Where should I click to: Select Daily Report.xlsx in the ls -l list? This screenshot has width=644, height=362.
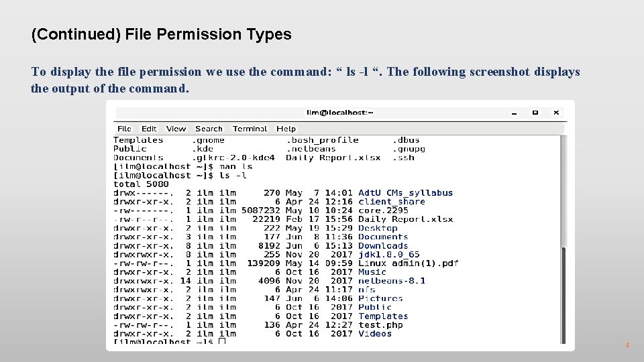405,219
